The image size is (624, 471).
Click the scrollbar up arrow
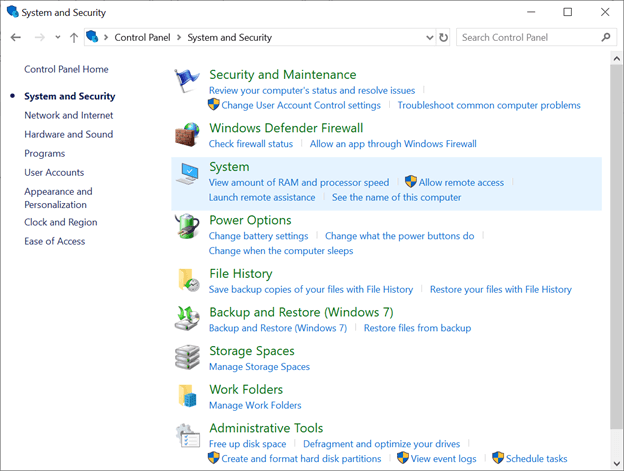click(616, 59)
